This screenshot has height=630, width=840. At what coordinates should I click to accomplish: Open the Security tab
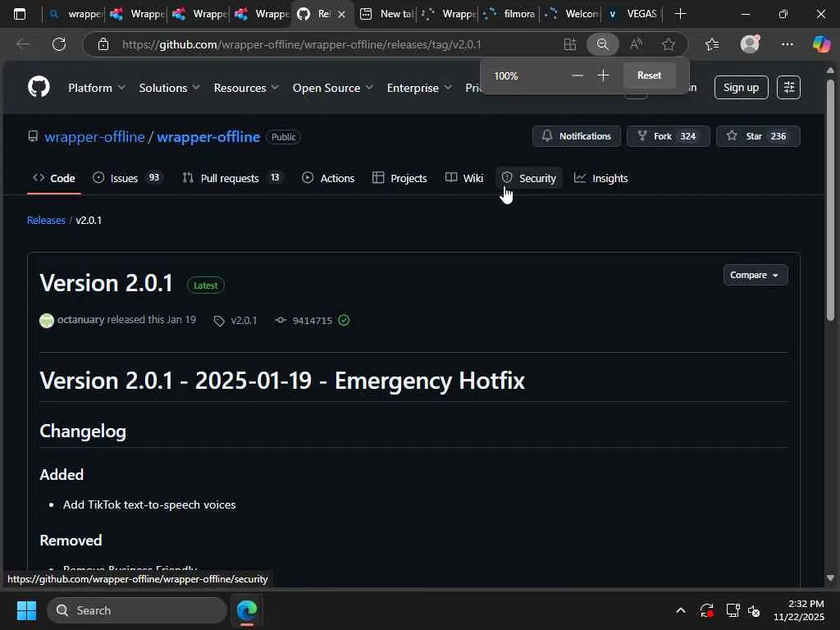pos(529,178)
